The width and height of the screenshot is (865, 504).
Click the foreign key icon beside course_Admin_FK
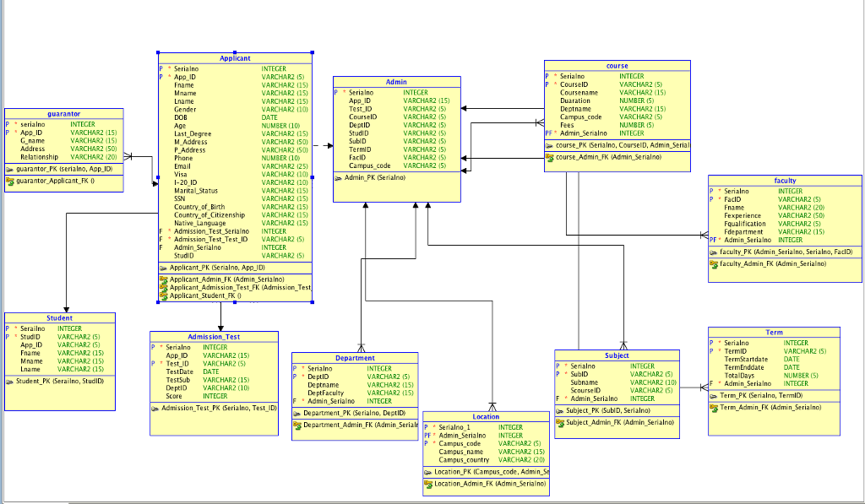click(x=550, y=156)
